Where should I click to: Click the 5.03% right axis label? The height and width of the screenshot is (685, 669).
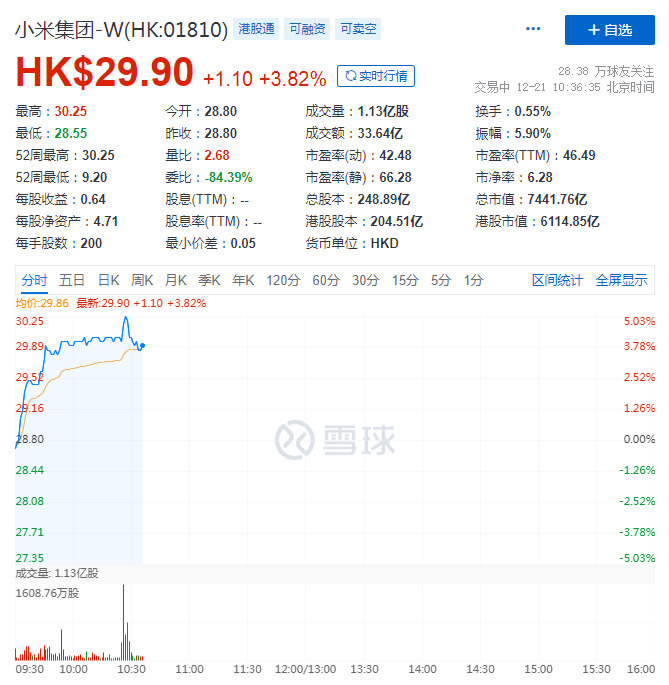pyautogui.click(x=639, y=322)
